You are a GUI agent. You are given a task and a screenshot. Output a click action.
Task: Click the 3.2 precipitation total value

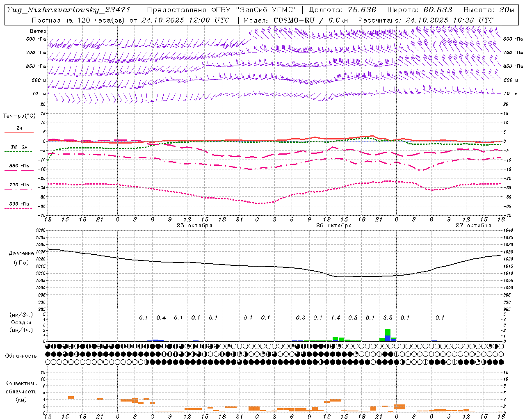(388, 317)
